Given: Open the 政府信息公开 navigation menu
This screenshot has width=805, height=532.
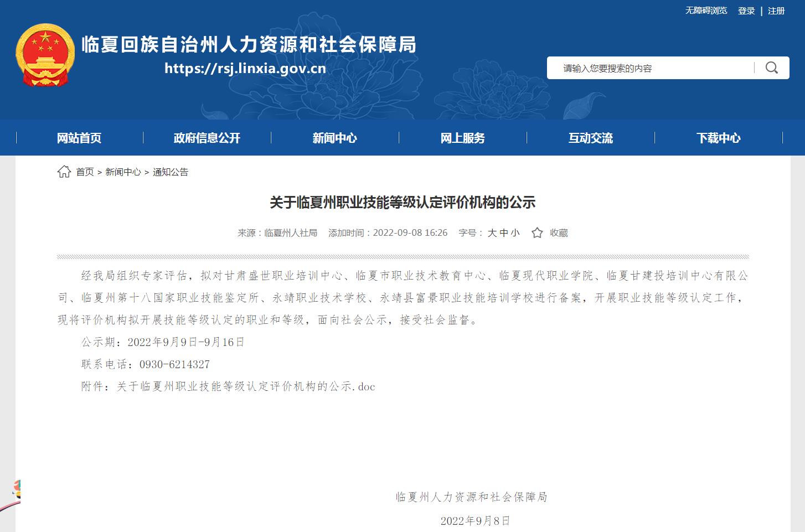Looking at the screenshot, I should tap(207, 138).
